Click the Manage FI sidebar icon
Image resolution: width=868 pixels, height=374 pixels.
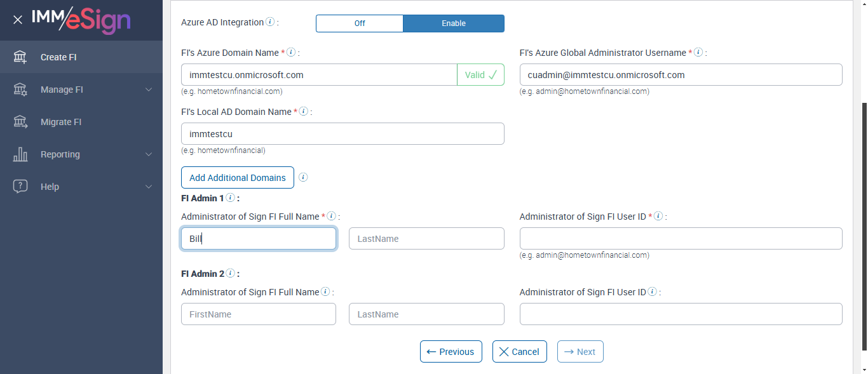(x=20, y=90)
